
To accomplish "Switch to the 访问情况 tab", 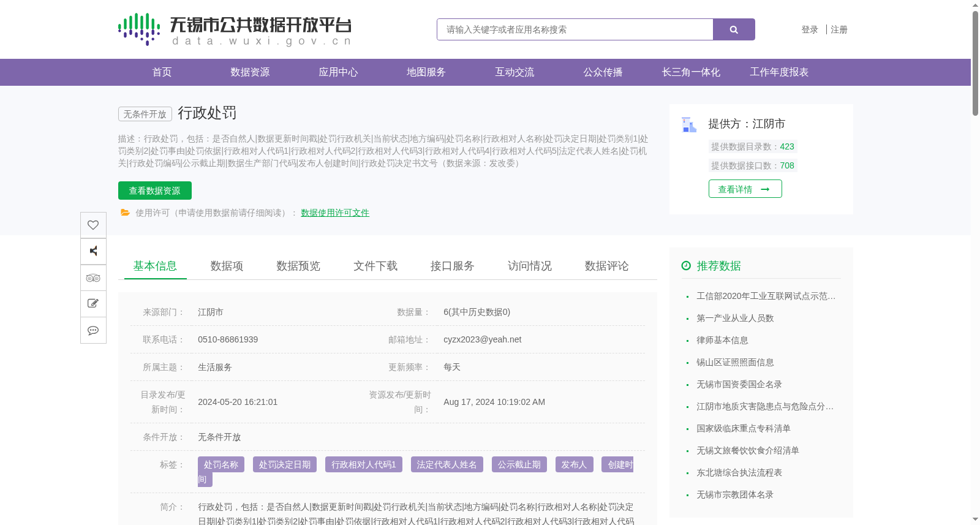I will 530,266.
